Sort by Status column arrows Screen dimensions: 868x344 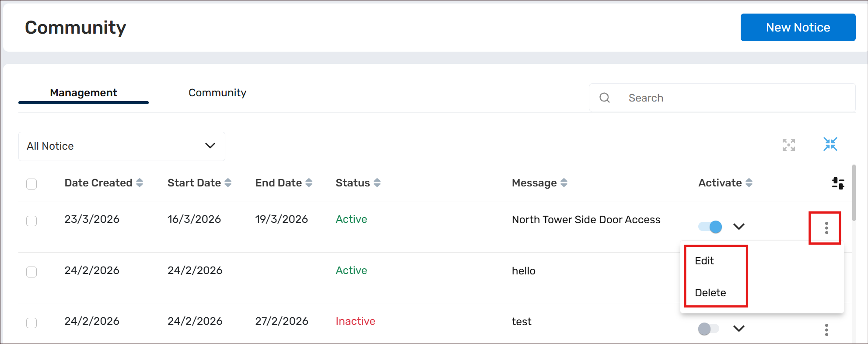(x=377, y=183)
